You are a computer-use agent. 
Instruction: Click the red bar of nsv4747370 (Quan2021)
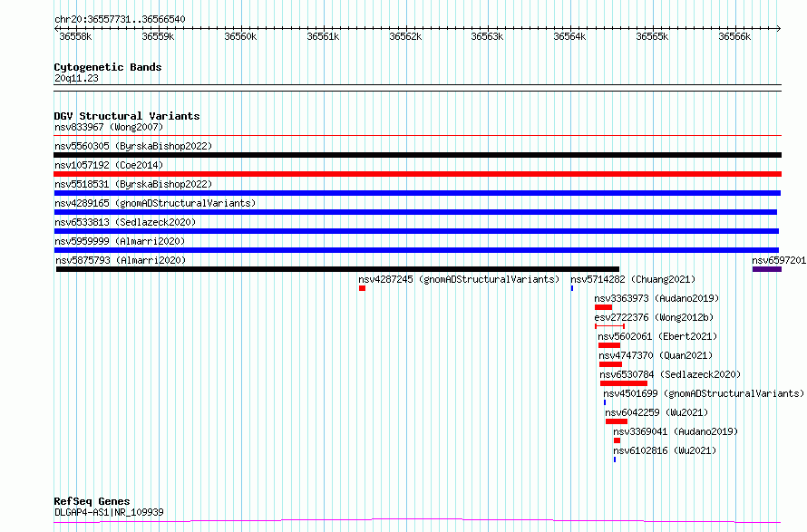[x=610, y=364]
